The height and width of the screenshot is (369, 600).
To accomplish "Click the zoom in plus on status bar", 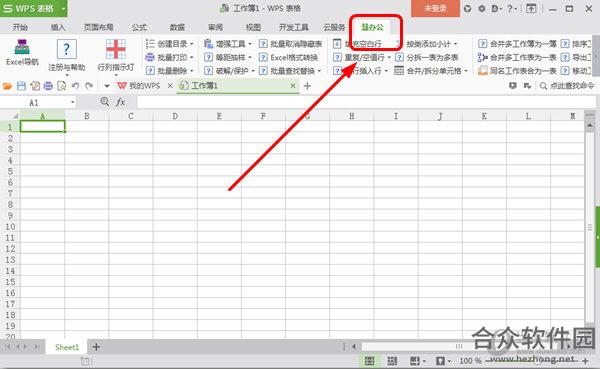I will coord(585,361).
